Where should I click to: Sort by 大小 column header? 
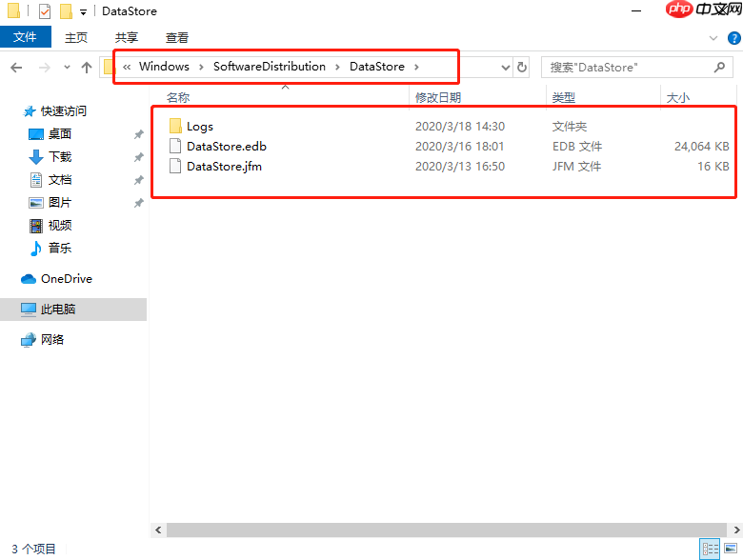(677, 97)
